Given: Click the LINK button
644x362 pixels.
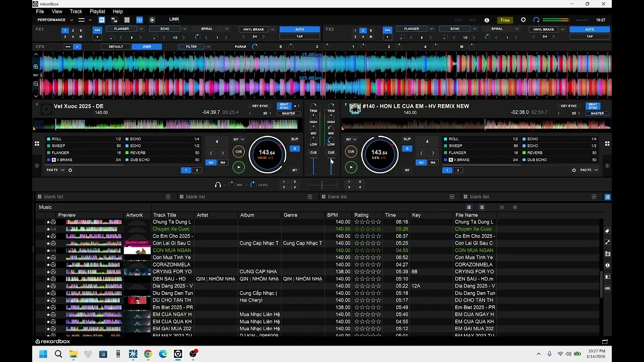Looking at the screenshot, I should tap(174, 20).
